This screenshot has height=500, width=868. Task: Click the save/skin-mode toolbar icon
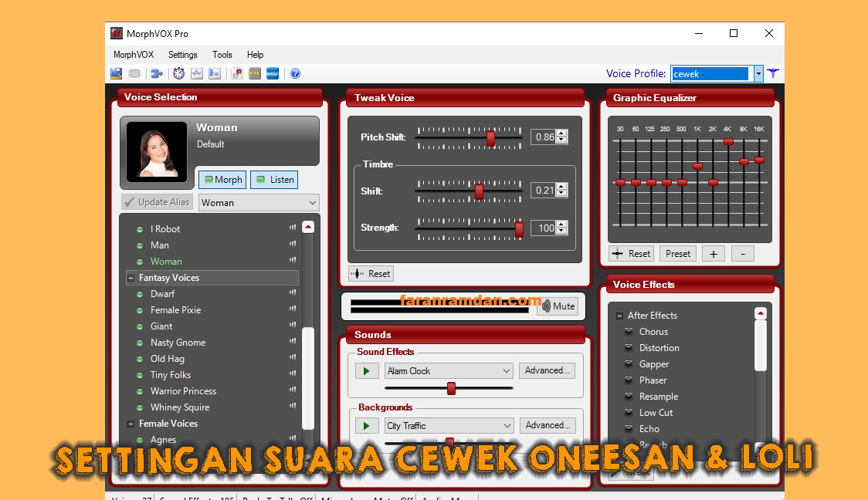(117, 73)
